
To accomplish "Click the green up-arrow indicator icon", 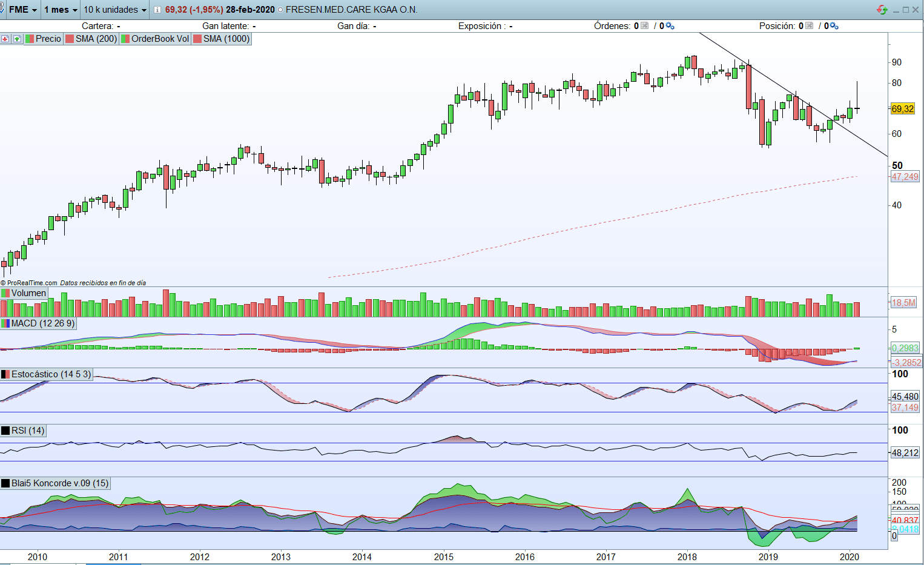I will coord(17,39).
